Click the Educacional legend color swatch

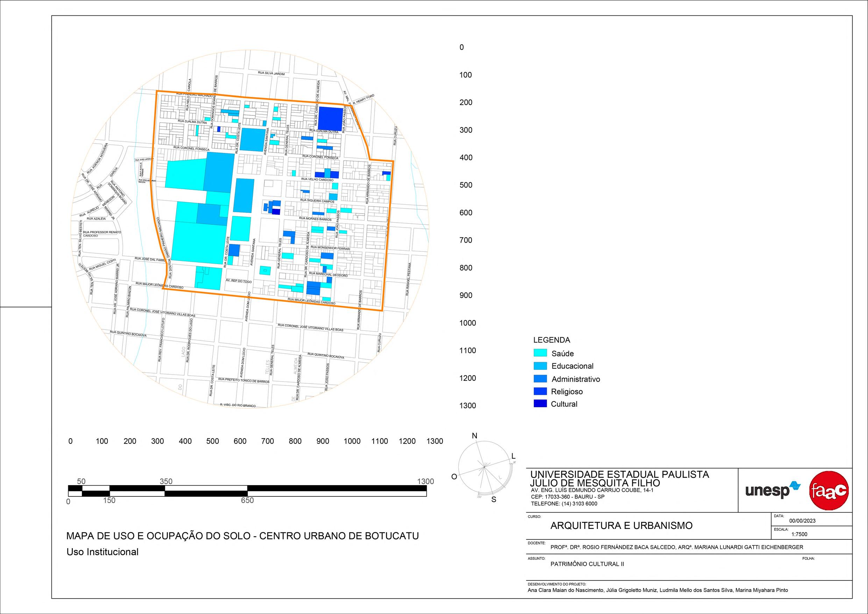click(x=540, y=366)
